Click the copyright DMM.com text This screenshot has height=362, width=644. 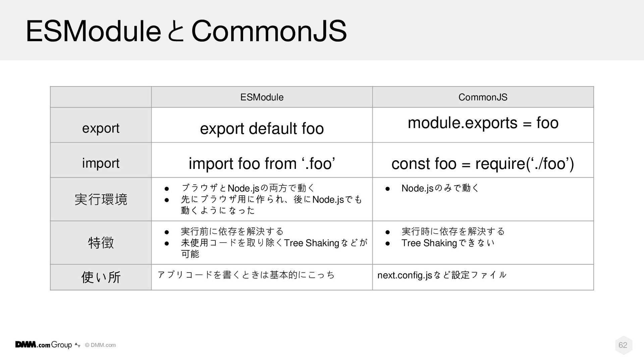pyautogui.click(x=100, y=345)
